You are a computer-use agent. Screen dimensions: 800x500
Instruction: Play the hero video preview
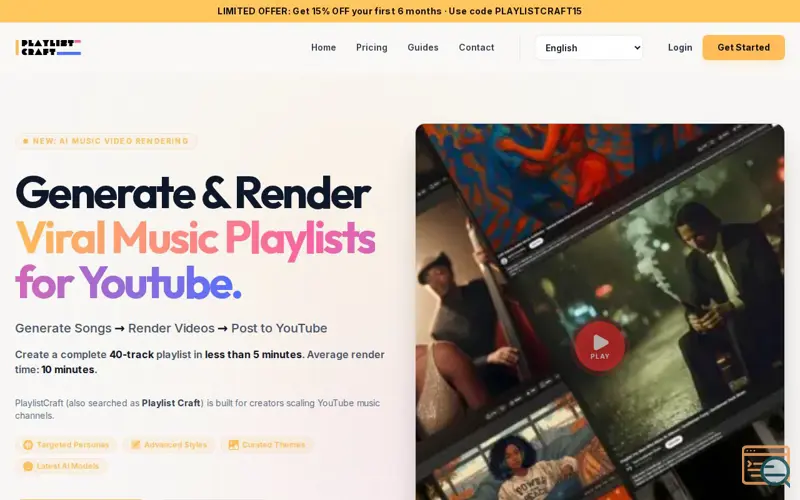[x=600, y=346]
